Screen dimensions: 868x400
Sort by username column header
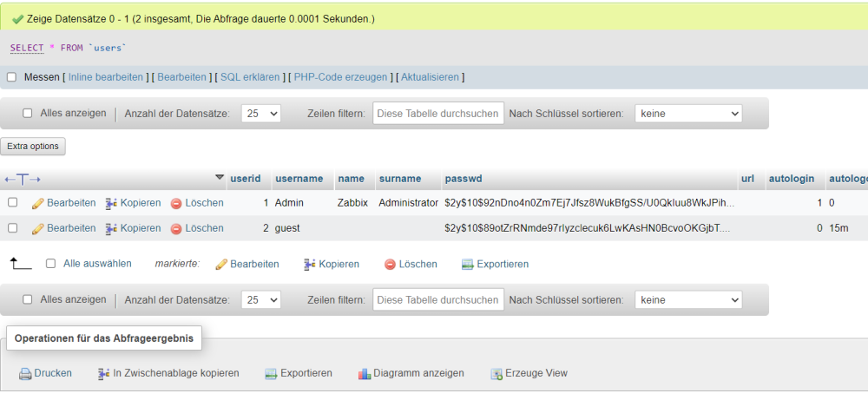(x=299, y=179)
